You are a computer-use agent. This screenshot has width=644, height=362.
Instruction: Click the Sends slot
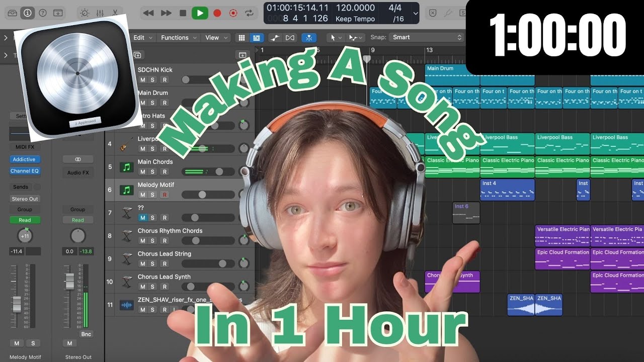[21, 187]
